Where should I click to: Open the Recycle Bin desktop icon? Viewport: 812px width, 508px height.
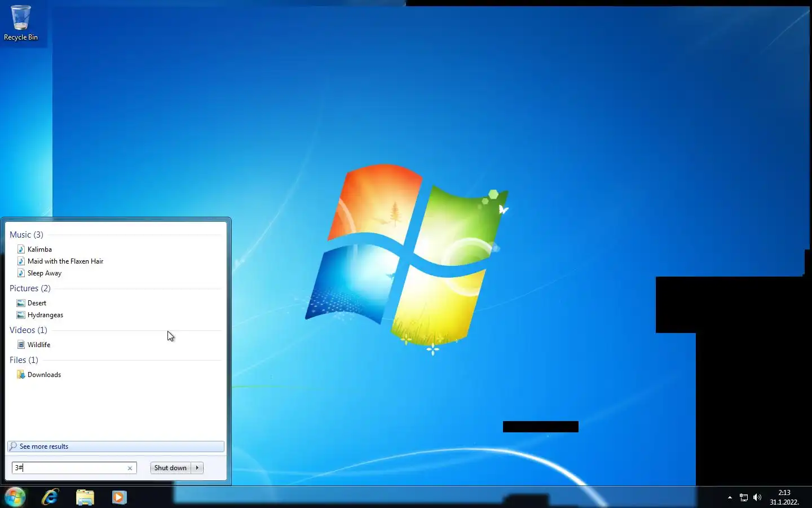pos(21,23)
